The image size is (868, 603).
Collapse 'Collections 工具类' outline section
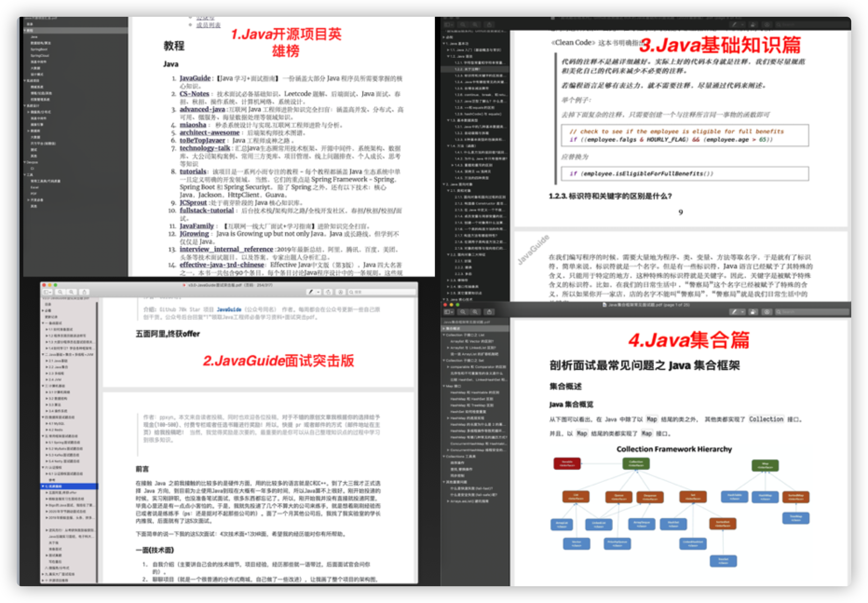[x=444, y=457]
